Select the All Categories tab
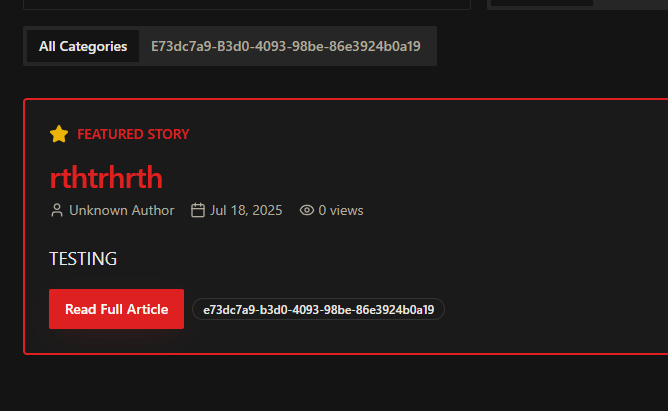668x411 pixels. (x=83, y=46)
